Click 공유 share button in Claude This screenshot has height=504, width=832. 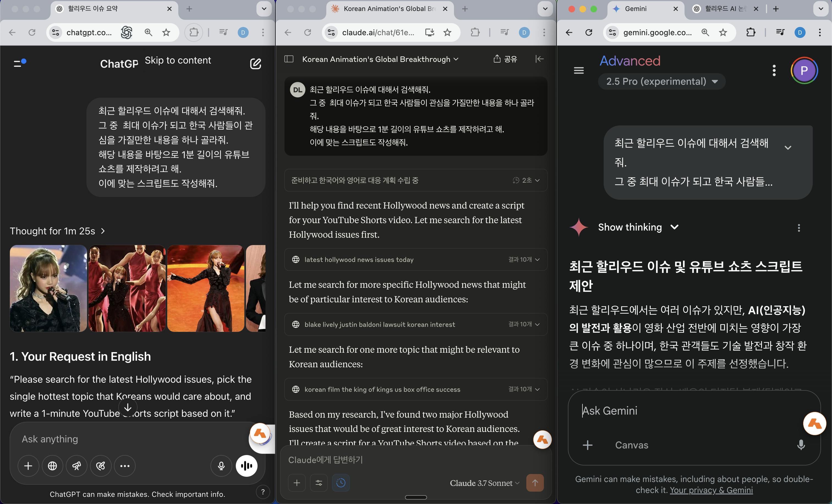505,59
